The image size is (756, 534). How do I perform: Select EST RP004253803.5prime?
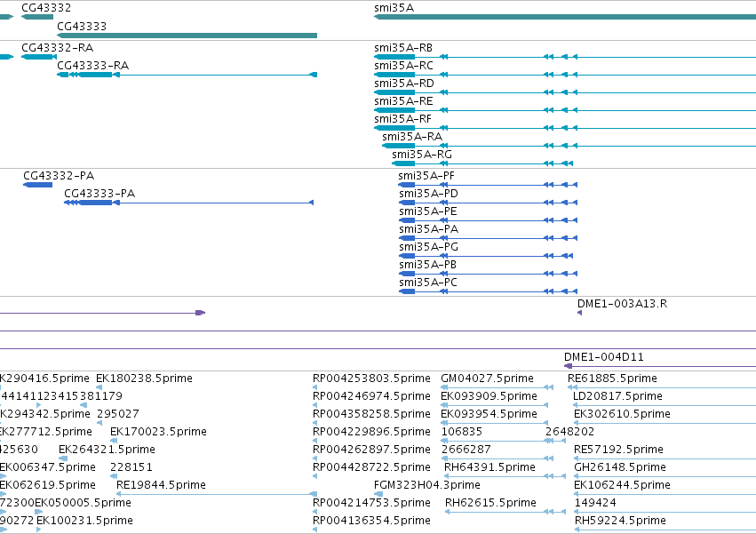(371, 379)
